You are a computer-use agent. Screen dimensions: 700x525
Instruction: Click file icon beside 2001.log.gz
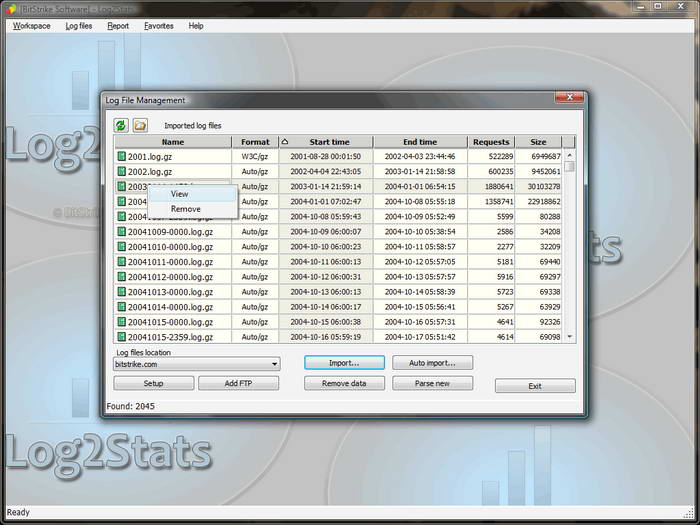click(121, 156)
